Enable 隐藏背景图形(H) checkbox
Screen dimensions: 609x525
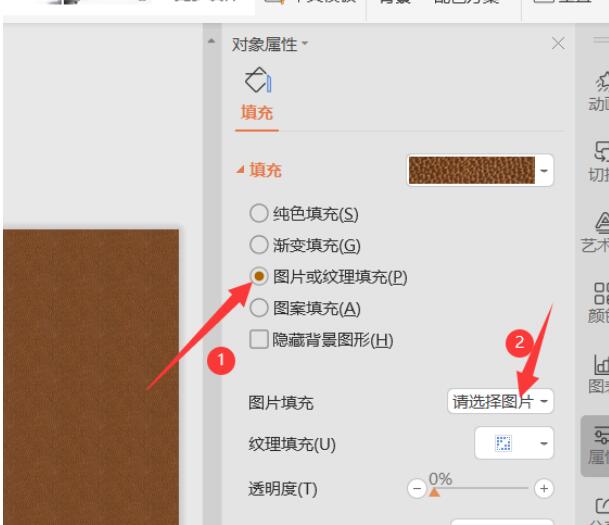(x=259, y=340)
